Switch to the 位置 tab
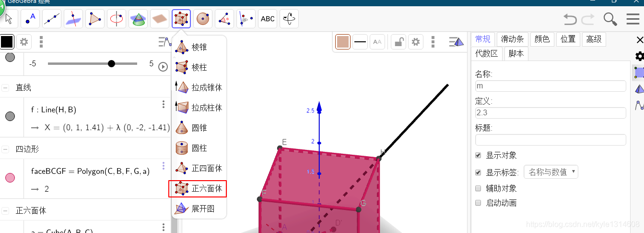 click(568, 39)
